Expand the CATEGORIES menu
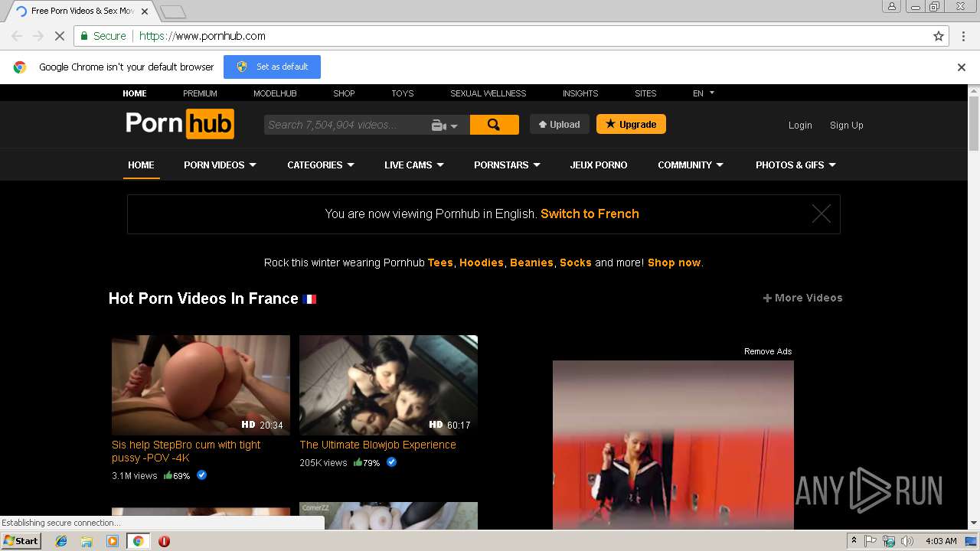Viewport: 980px width, 551px height. pyautogui.click(x=320, y=165)
